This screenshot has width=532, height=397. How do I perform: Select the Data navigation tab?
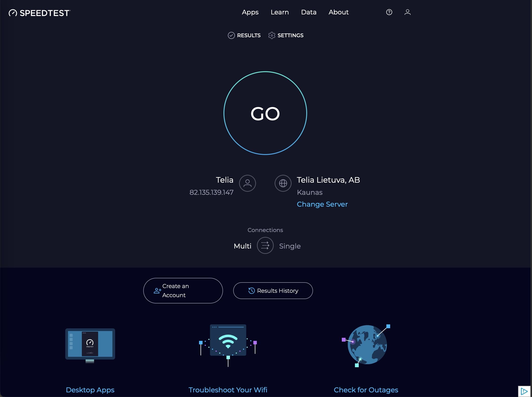(x=309, y=12)
